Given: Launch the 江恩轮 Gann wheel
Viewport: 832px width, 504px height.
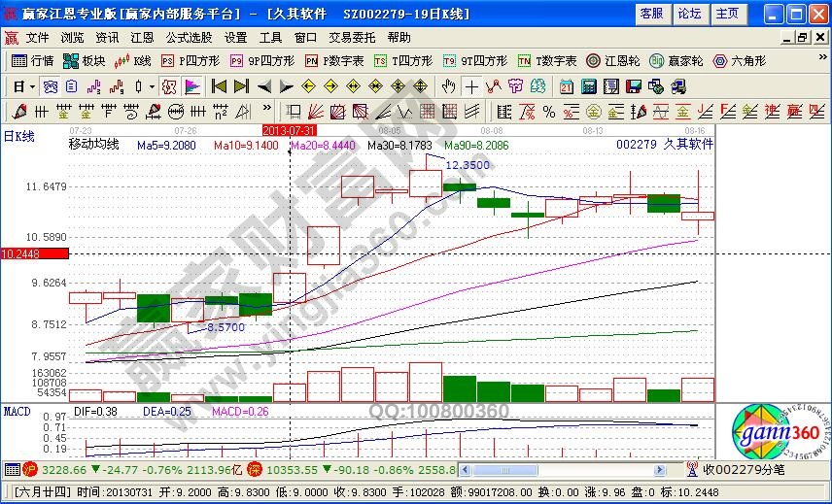Looking at the screenshot, I should (613, 61).
